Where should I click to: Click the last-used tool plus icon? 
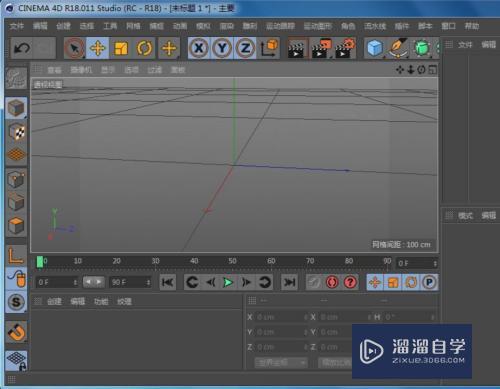click(x=169, y=48)
